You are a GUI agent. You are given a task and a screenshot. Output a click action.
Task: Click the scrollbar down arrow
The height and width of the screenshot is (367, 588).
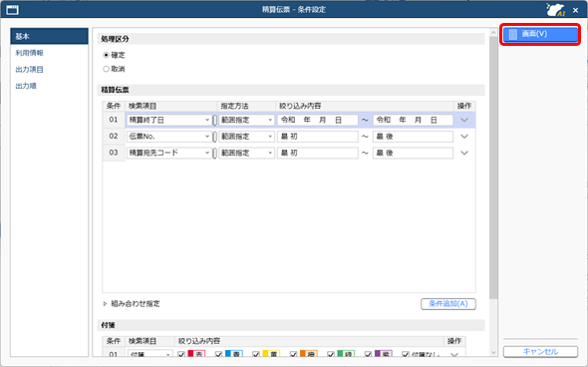coord(493,353)
